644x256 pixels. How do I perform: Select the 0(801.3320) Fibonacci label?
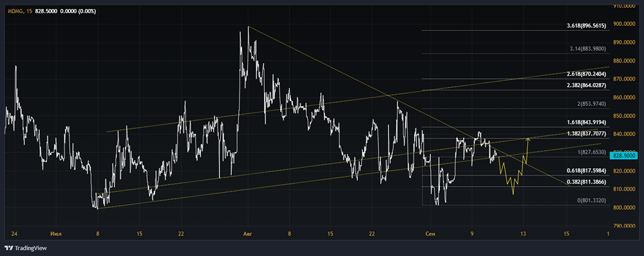[x=591, y=200]
